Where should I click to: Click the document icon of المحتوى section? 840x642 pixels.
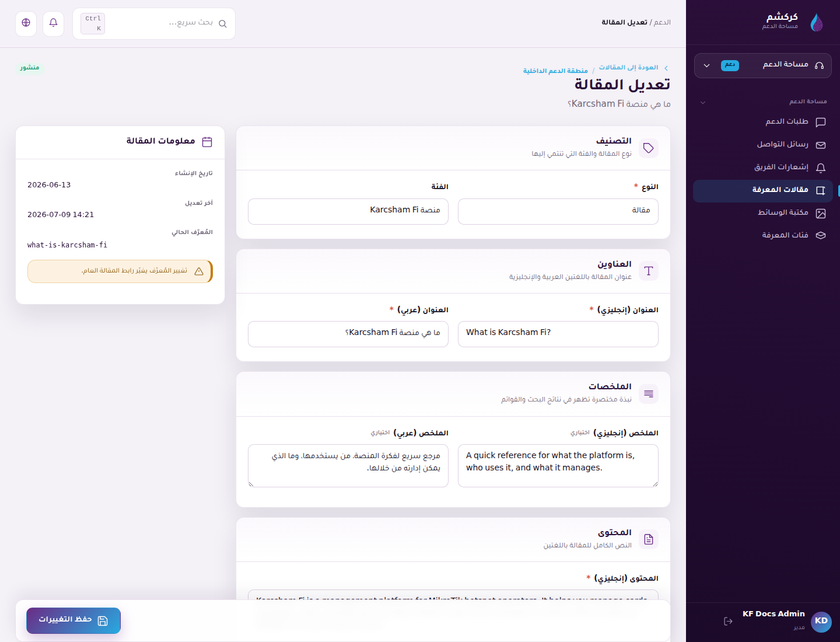(649, 539)
